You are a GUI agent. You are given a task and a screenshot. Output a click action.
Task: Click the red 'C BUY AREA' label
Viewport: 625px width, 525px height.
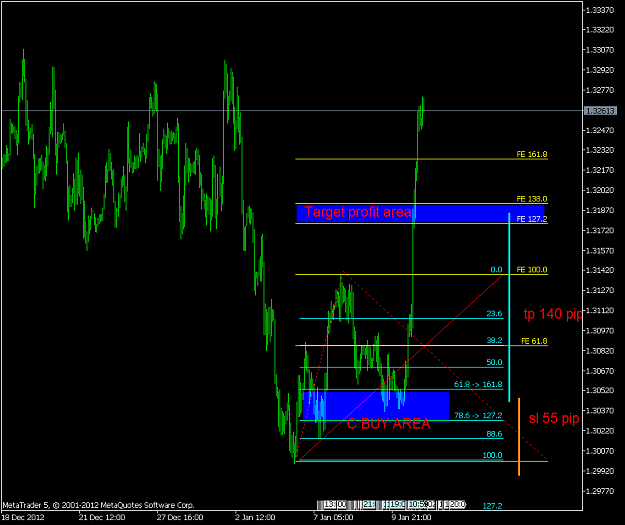[389, 424]
